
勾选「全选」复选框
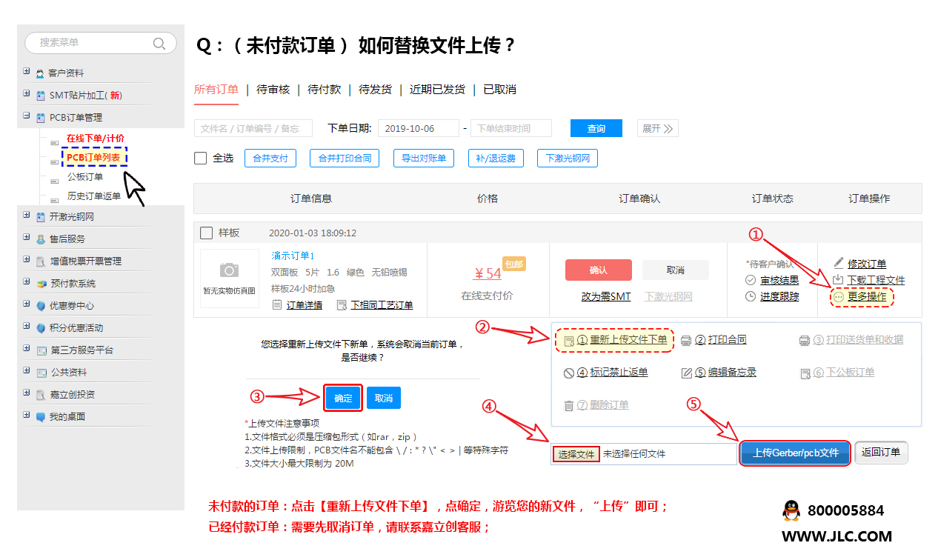point(199,157)
